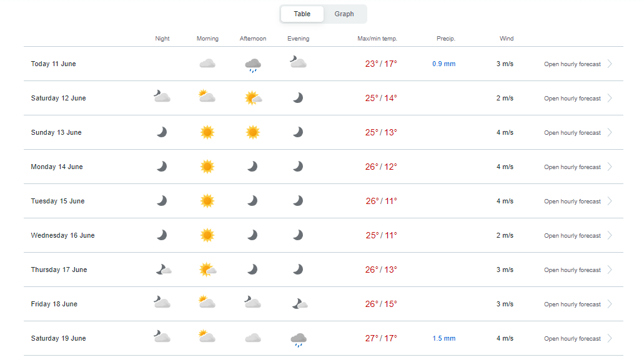
Task: Open hourly forecast for Thursday 17 June
Action: click(572, 270)
